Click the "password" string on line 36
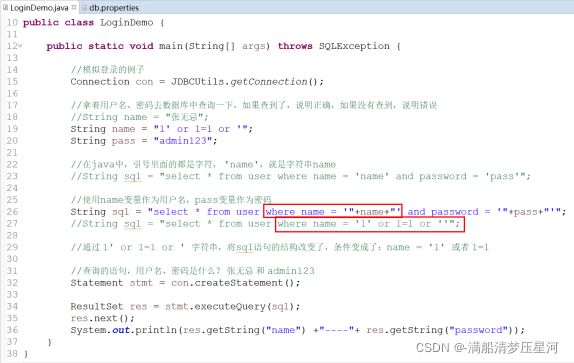Image resolution: width=574 pixels, height=363 pixels. point(479,330)
